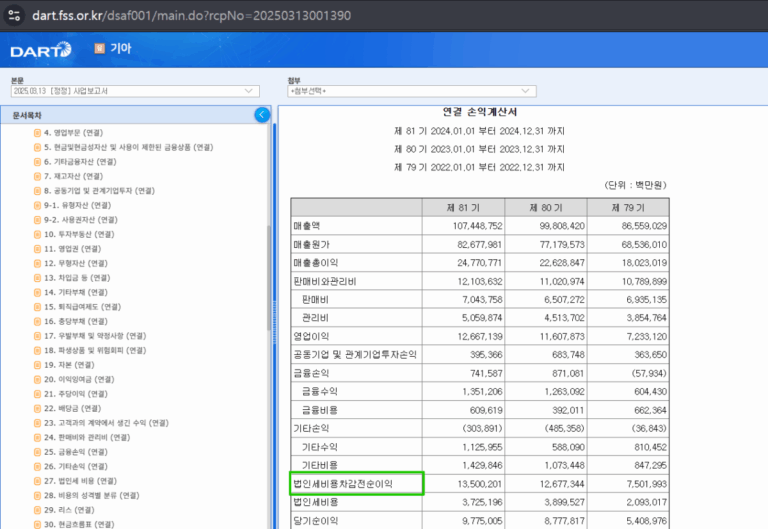Click the site information icon in address bar
This screenshot has height=529, width=768.
click(x=14, y=15)
